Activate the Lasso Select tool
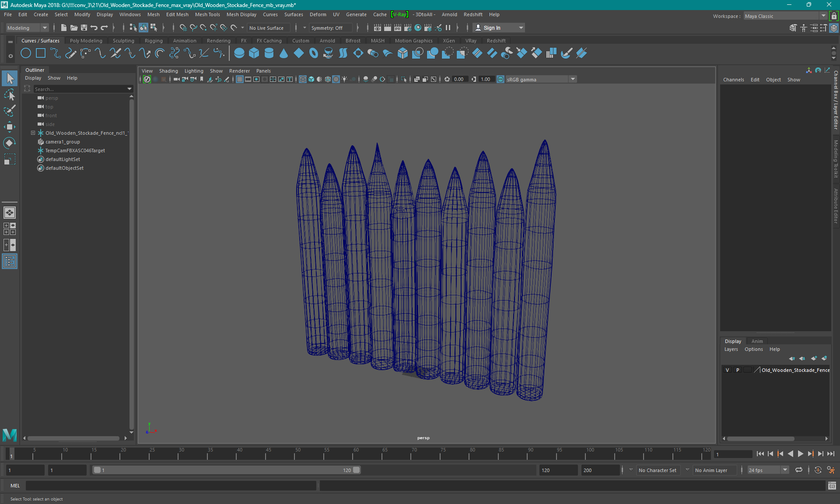Viewport: 840px width, 504px height. coord(10,94)
